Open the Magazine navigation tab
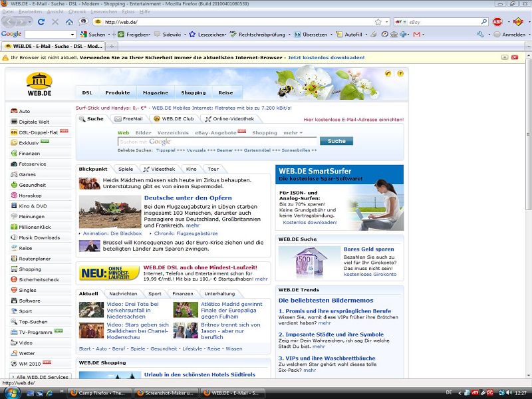The image size is (532, 399). [x=156, y=92]
